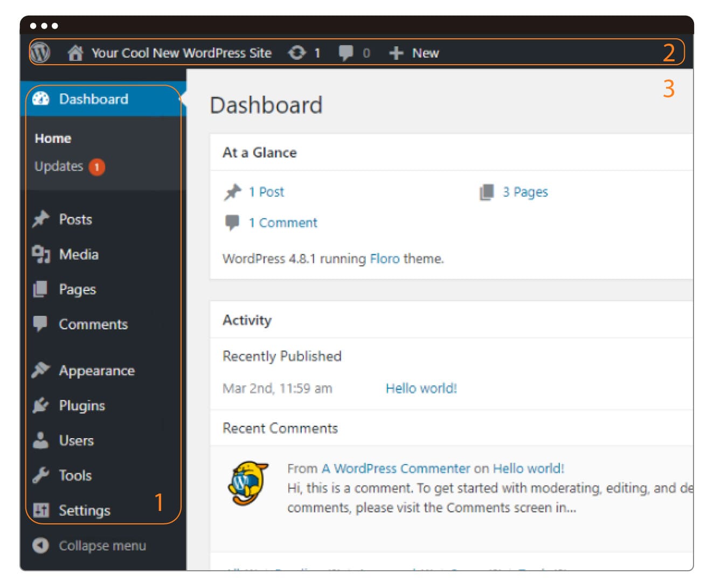The image size is (714, 588).
Task: Click Recently Published heading
Action: tap(282, 356)
